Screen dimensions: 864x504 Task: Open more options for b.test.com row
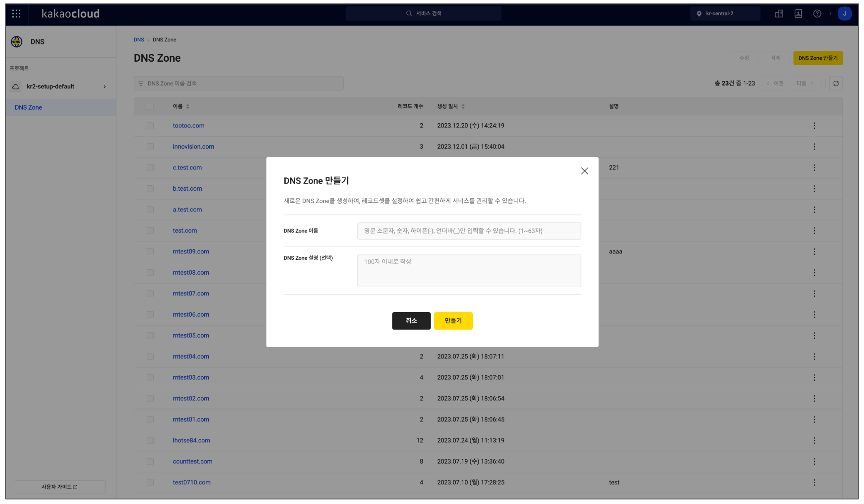(814, 189)
